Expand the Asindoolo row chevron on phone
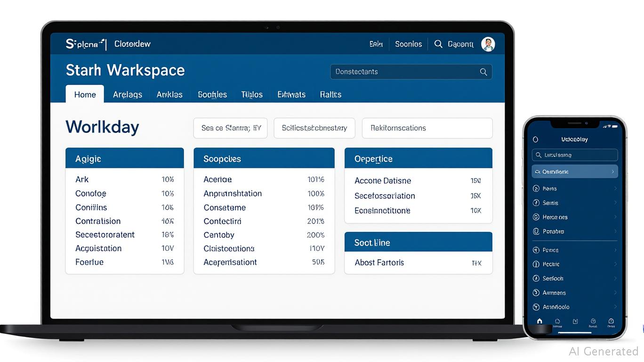This screenshot has height=362, width=644. point(615,307)
